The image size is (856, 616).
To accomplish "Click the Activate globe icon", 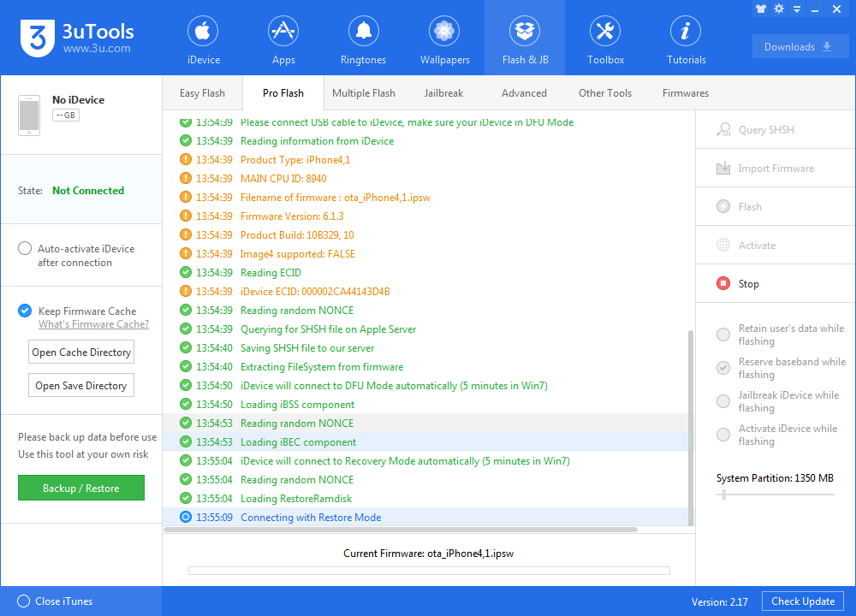I will pyautogui.click(x=723, y=245).
